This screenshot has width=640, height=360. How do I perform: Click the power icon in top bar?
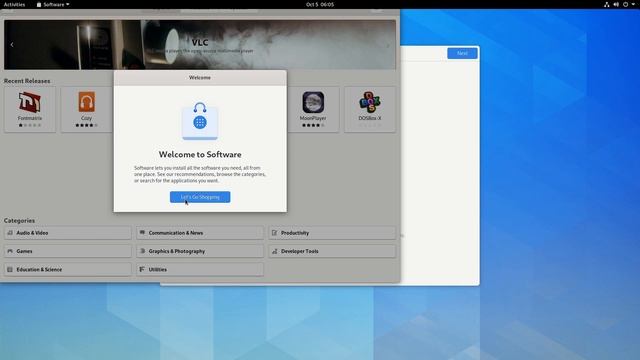(x=625, y=4)
